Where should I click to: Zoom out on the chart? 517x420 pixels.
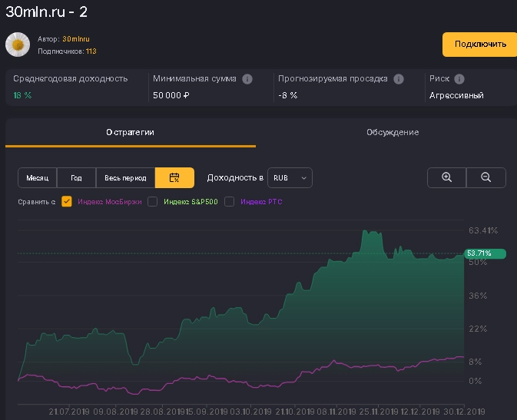pos(486,177)
